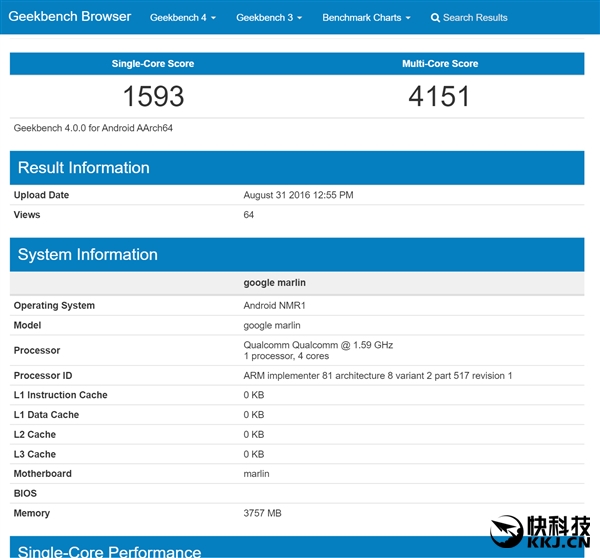The height and width of the screenshot is (558, 600).
Task: Click the magnifier icon beside Search Results
Action: pos(435,18)
